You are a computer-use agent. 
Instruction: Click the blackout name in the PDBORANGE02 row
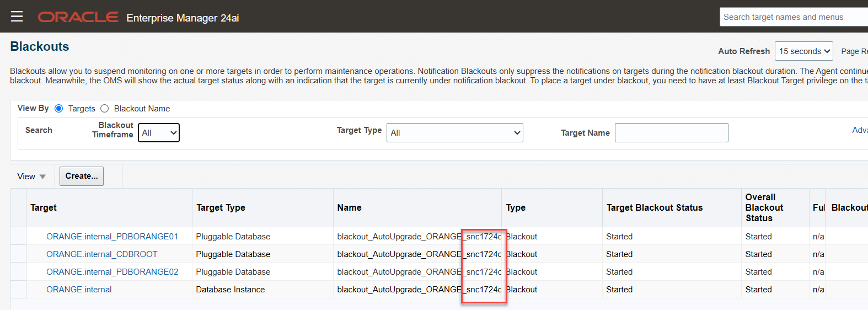419,272
